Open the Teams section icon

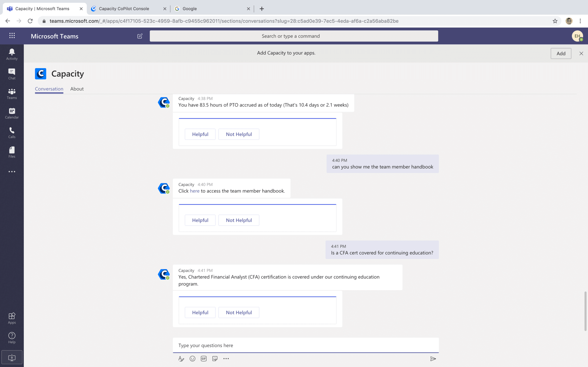click(x=12, y=93)
